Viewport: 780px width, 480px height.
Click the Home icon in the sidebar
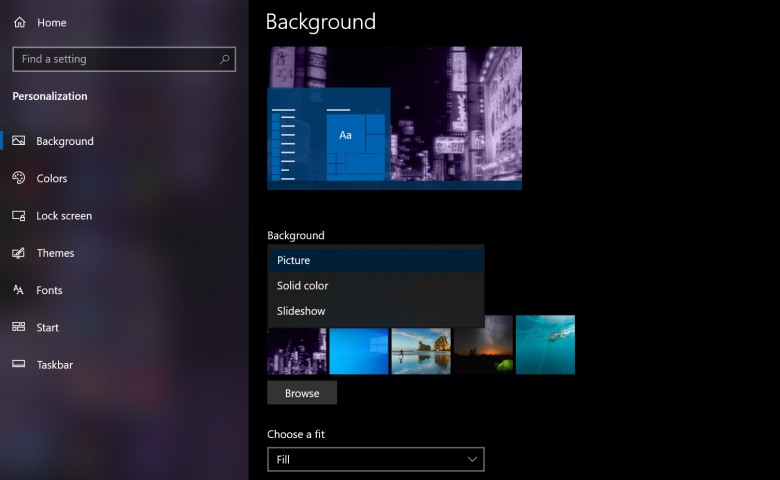tap(20, 22)
